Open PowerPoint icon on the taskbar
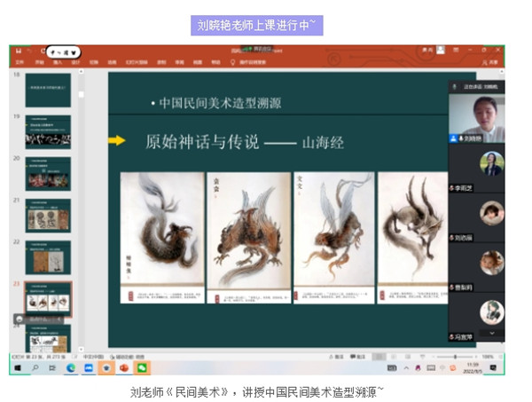Viewport: 532px width, 402px height. (x=124, y=368)
